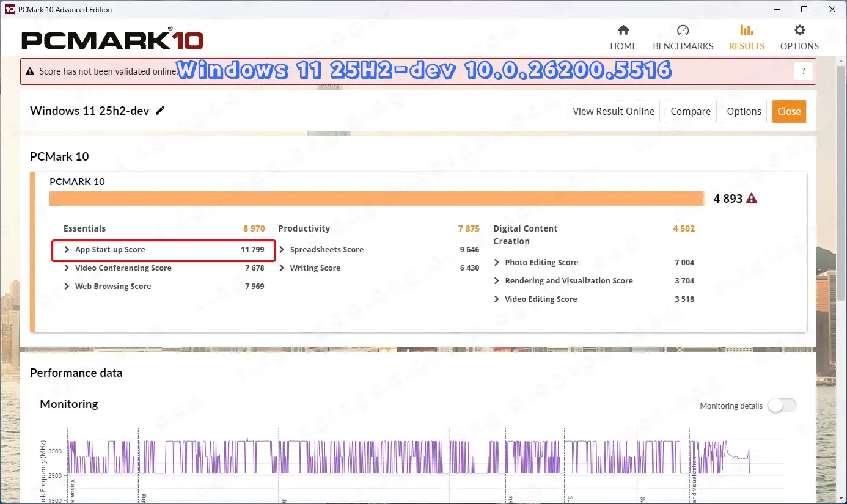The height and width of the screenshot is (504, 847).
Task: Click the result name Windows 11 25h2-dev
Action: tap(90, 111)
